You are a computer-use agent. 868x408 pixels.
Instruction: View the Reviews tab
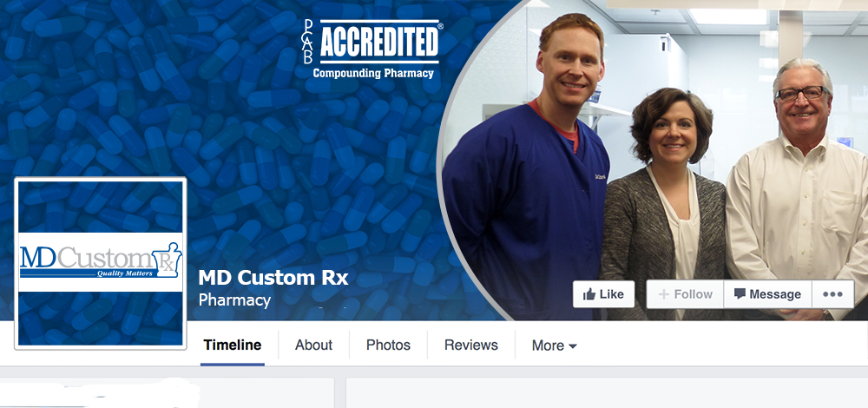click(x=471, y=345)
